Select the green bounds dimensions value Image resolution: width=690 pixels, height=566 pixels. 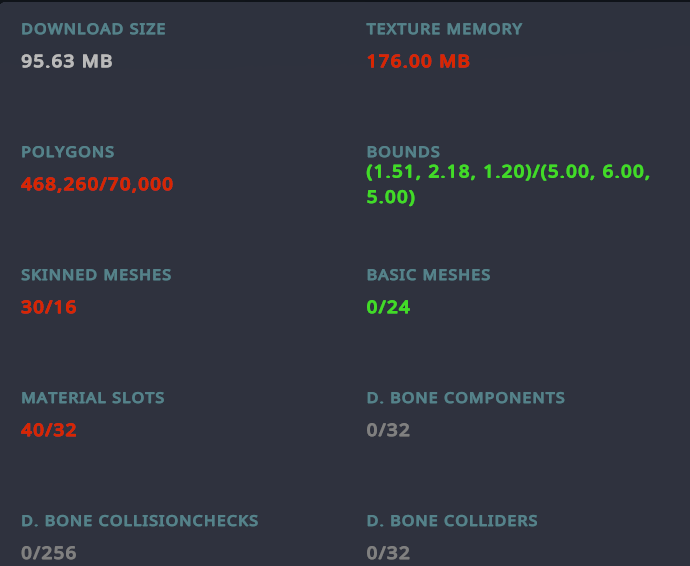click(x=508, y=185)
